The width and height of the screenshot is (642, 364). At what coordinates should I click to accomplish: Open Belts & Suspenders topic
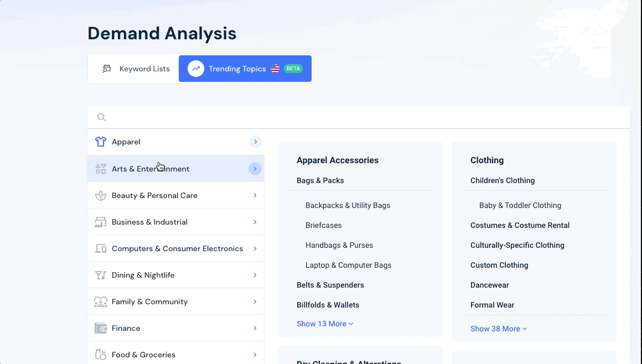point(330,285)
